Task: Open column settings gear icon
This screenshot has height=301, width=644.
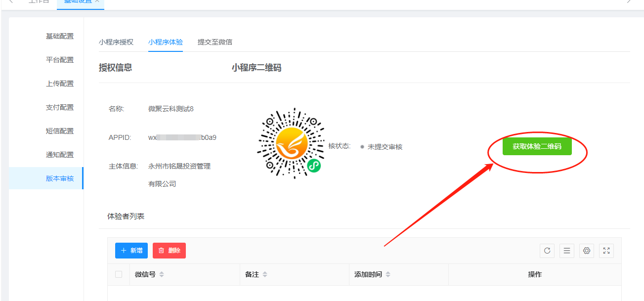Action: [x=587, y=251]
